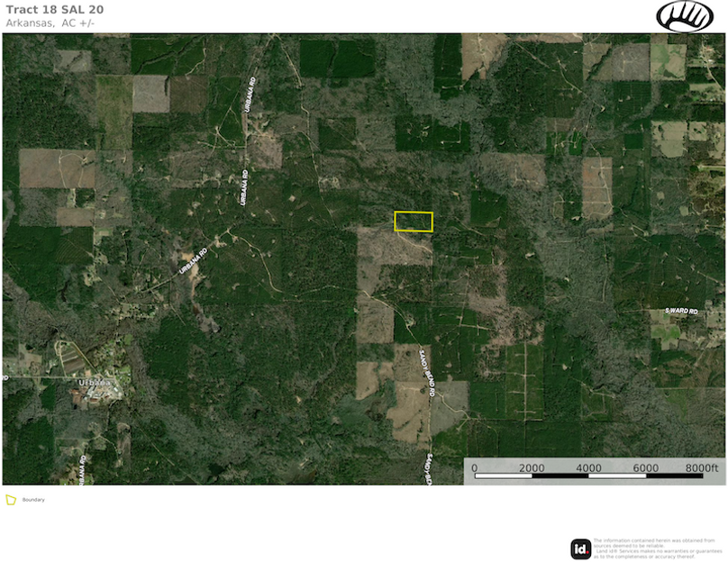Click the S Ward Rd road label
The height and width of the screenshot is (562, 728).
point(681,311)
